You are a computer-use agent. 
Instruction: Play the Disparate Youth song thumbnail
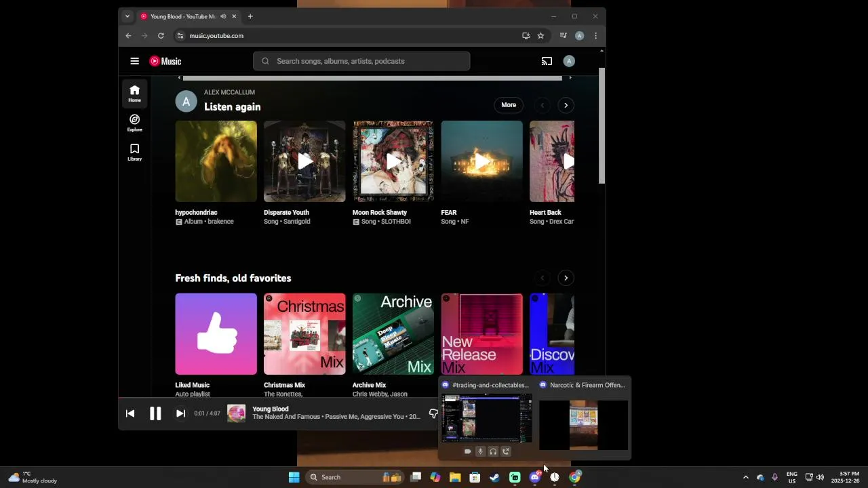(x=304, y=161)
